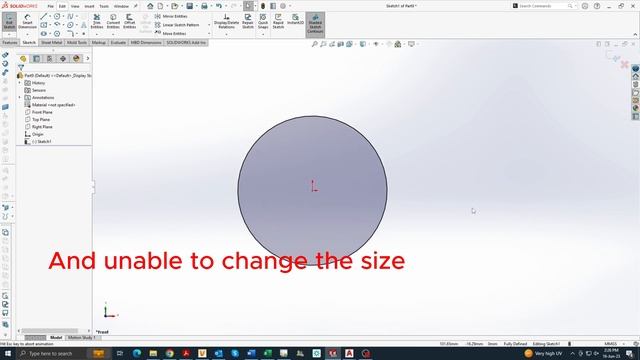Viewport: 640px width, 360px height.
Task: Switch to the Motion Study 1 tab
Action: pyautogui.click(x=81, y=338)
